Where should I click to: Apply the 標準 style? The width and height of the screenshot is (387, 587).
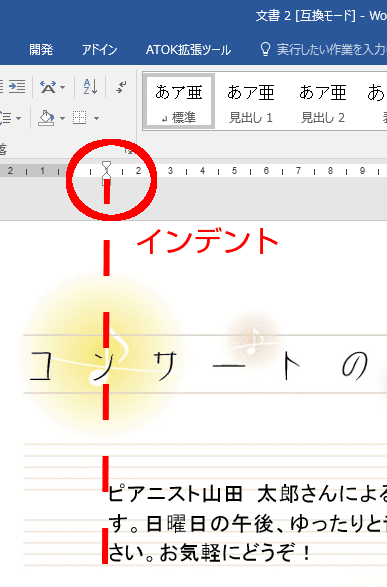[x=179, y=102]
